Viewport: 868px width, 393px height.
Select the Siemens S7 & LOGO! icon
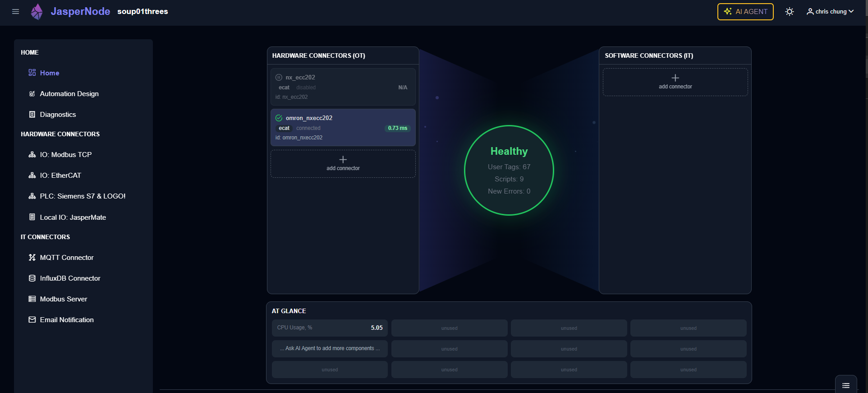[32, 196]
